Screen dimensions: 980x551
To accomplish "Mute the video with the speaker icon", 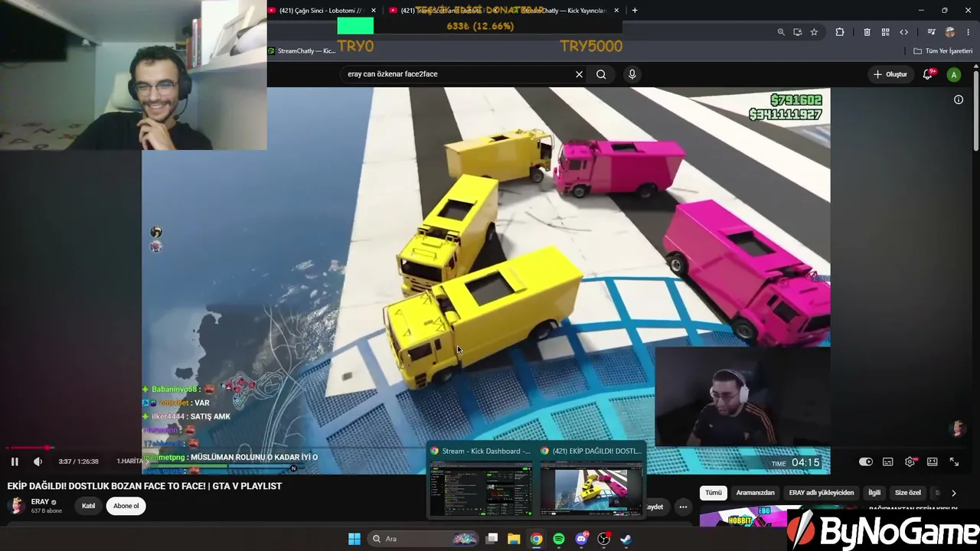I will [x=38, y=461].
